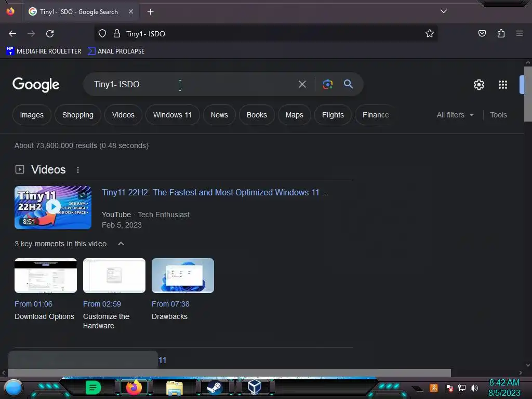
Task: Go to the Google logo homepage
Action: click(x=36, y=85)
